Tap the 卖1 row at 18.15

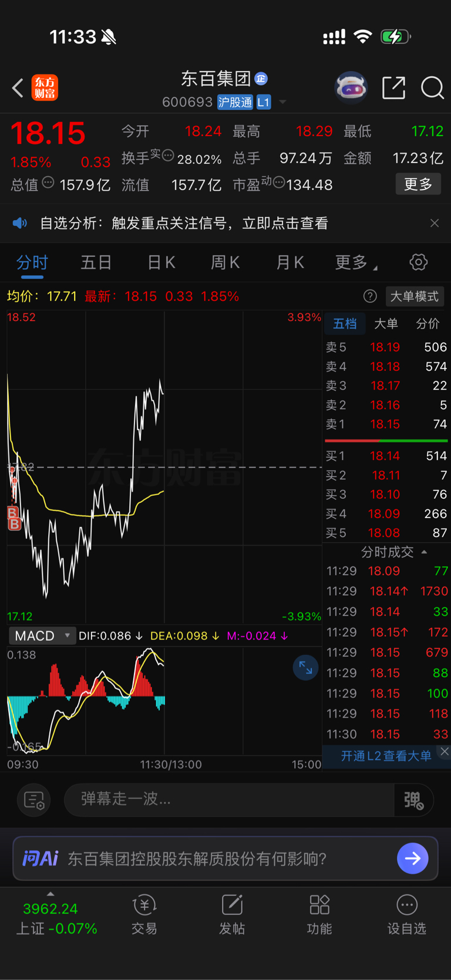point(386,424)
